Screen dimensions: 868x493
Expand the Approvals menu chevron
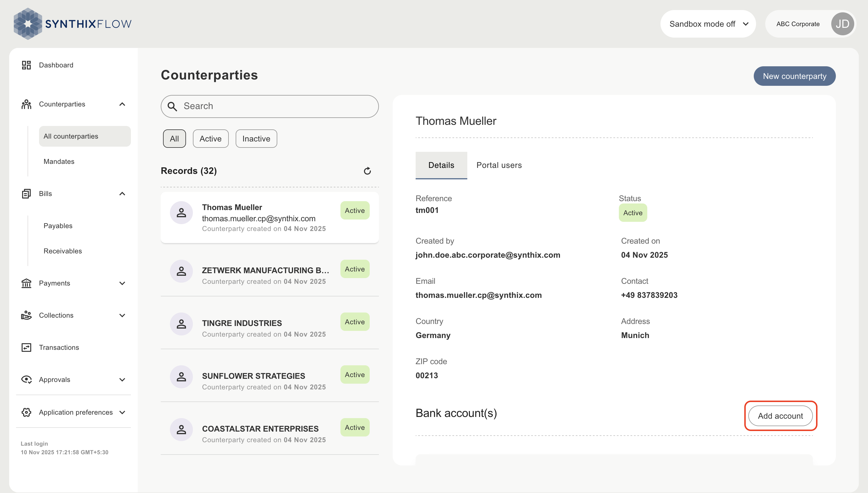[x=122, y=380]
